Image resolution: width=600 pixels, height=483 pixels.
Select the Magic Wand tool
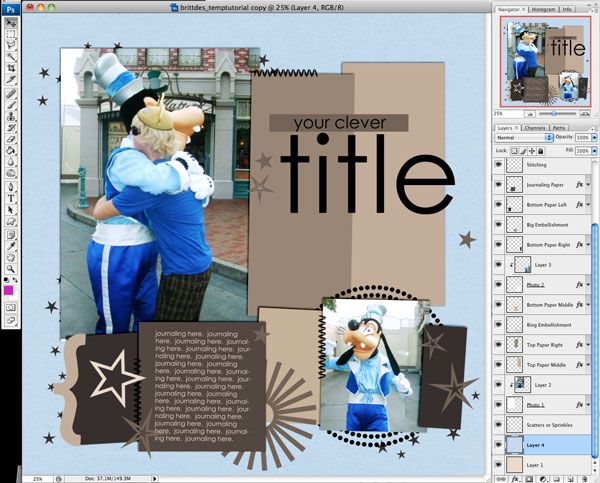tap(11, 57)
